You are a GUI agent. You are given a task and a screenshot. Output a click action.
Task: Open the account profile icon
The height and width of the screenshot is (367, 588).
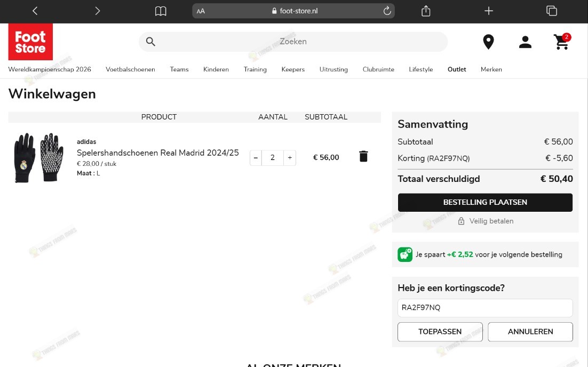(525, 42)
